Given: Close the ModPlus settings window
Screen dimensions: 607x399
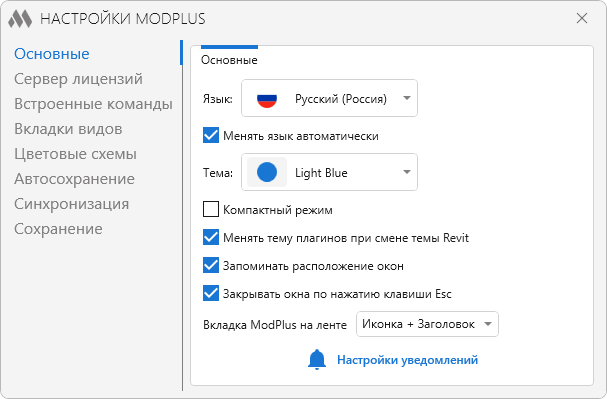Looking at the screenshot, I should [581, 18].
